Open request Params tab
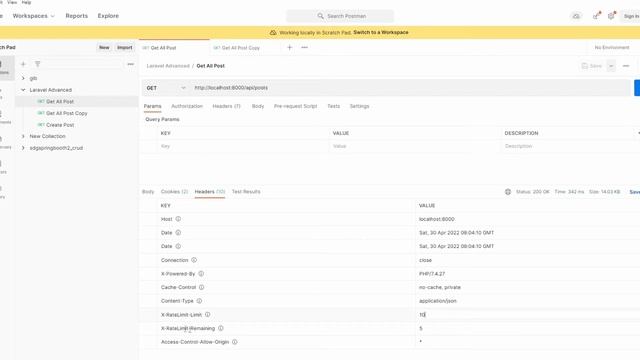This screenshot has width=640, height=360. click(153, 106)
